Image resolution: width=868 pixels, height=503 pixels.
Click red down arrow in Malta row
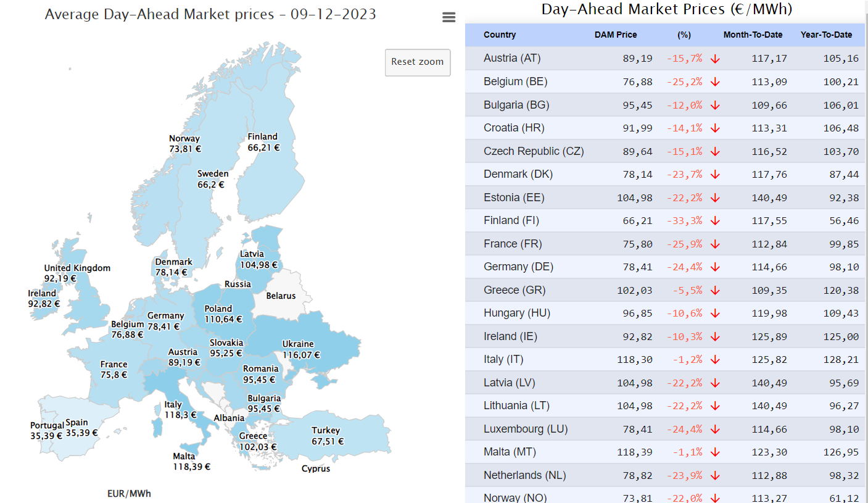coord(715,452)
